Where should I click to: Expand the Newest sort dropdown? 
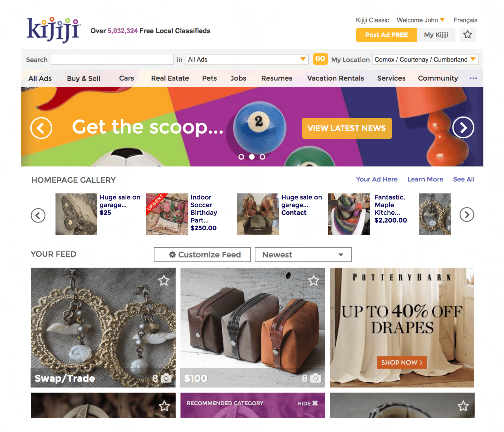click(303, 255)
